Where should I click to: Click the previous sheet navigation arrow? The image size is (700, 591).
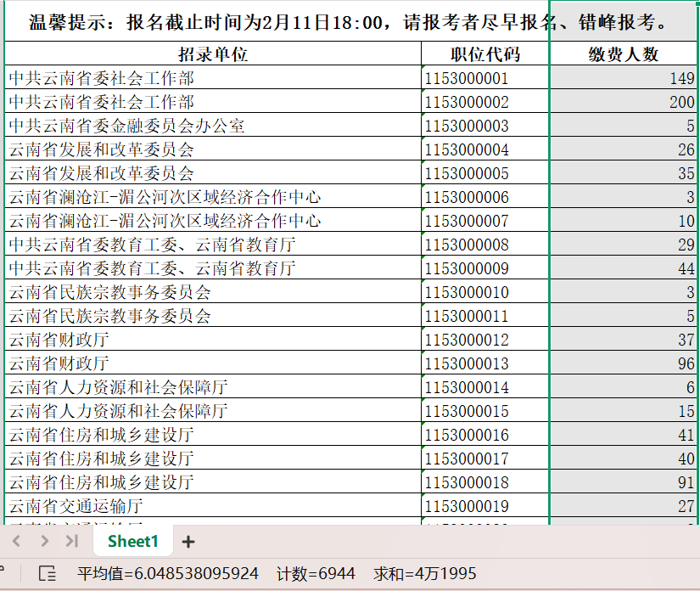(17, 542)
